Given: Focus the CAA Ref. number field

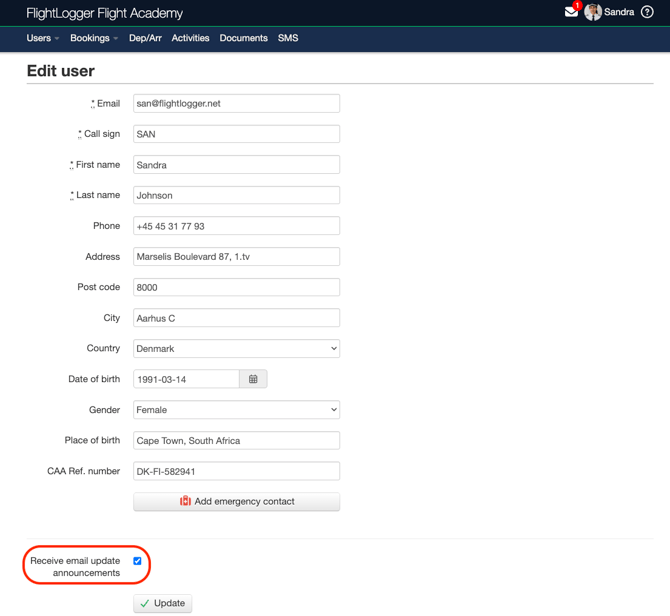Looking at the screenshot, I should [236, 471].
